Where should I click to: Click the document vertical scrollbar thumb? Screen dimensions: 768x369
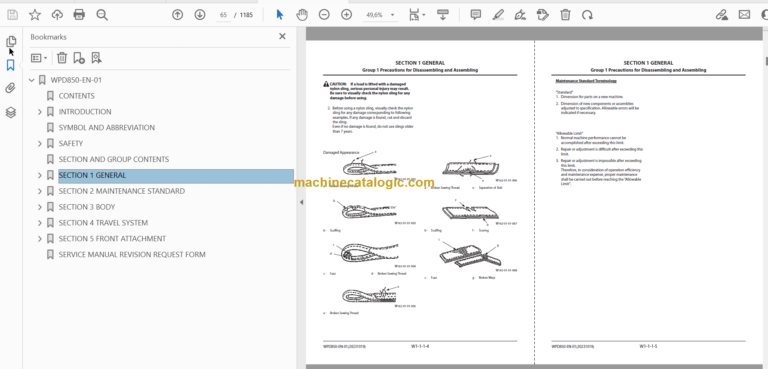766,61
